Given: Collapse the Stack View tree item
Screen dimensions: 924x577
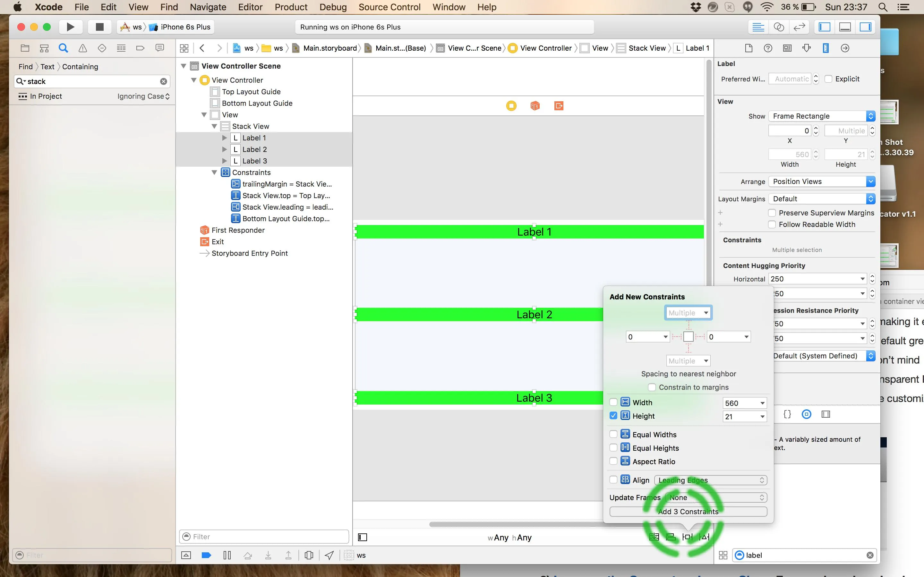Looking at the screenshot, I should click(x=214, y=126).
